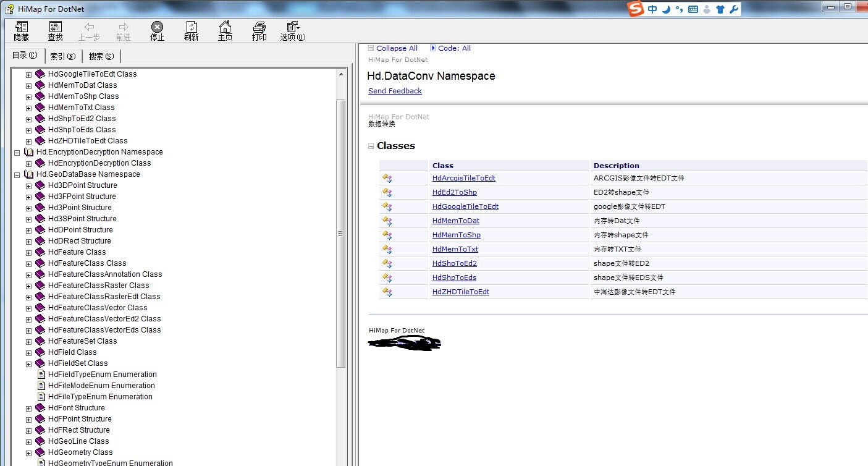Viewport: 868px width, 466px height.
Task: Expand the HdEncryptionDecryption Class node
Action: coord(28,163)
